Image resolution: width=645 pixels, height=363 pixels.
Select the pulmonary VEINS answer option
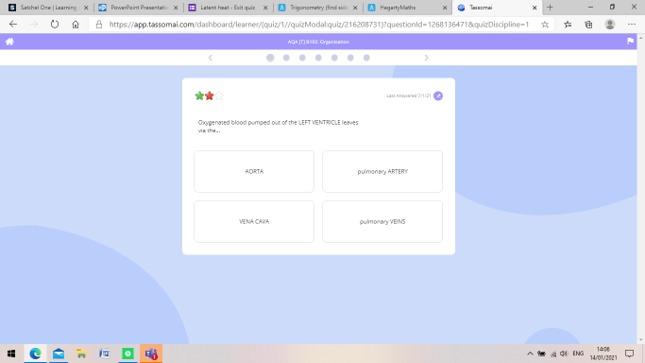pos(383,221)
